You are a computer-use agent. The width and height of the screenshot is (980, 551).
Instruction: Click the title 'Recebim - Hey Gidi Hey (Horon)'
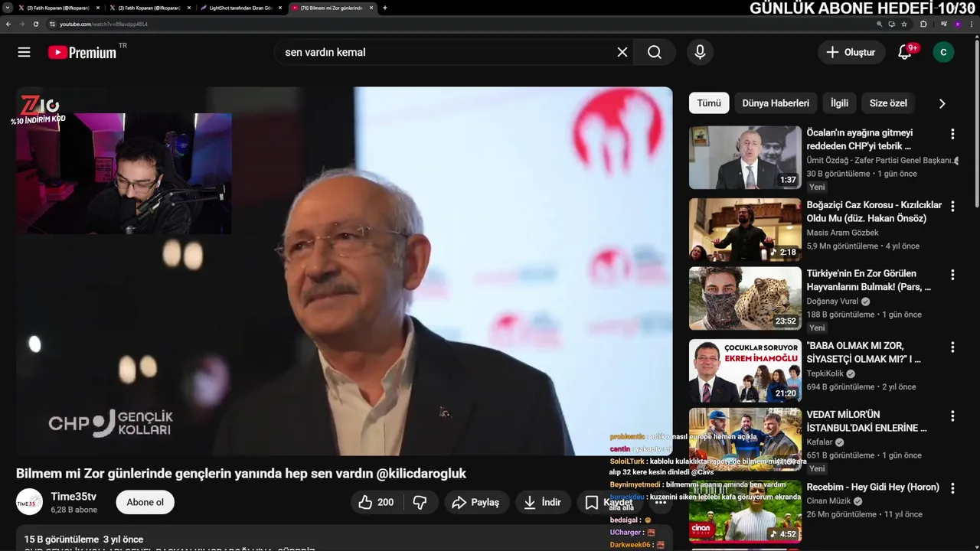click(873, 487)
